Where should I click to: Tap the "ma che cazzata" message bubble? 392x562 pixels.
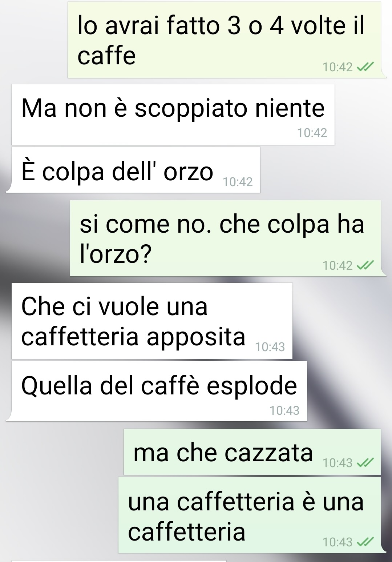point(252,452)
